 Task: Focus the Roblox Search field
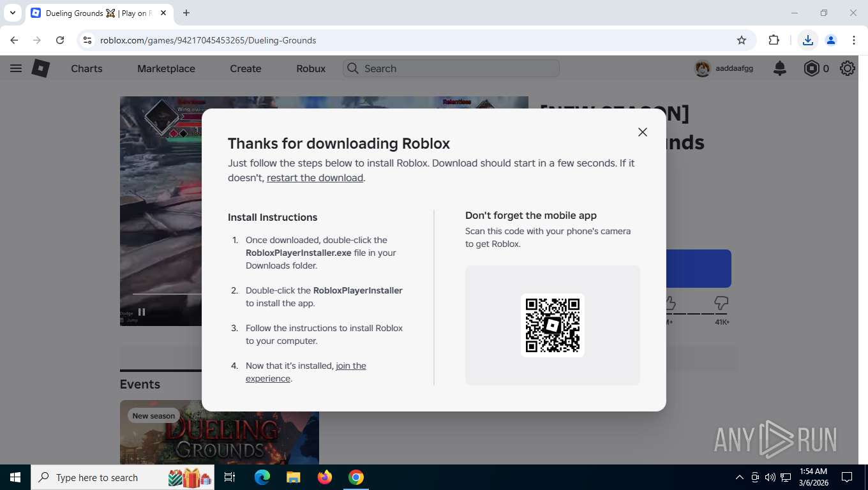[451, 68]
